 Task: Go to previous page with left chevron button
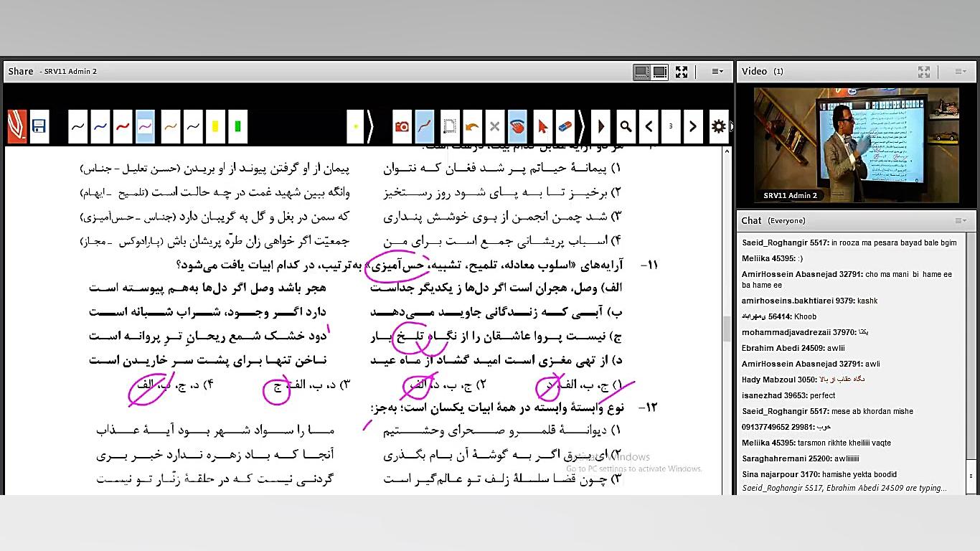[x=649, y=126]
